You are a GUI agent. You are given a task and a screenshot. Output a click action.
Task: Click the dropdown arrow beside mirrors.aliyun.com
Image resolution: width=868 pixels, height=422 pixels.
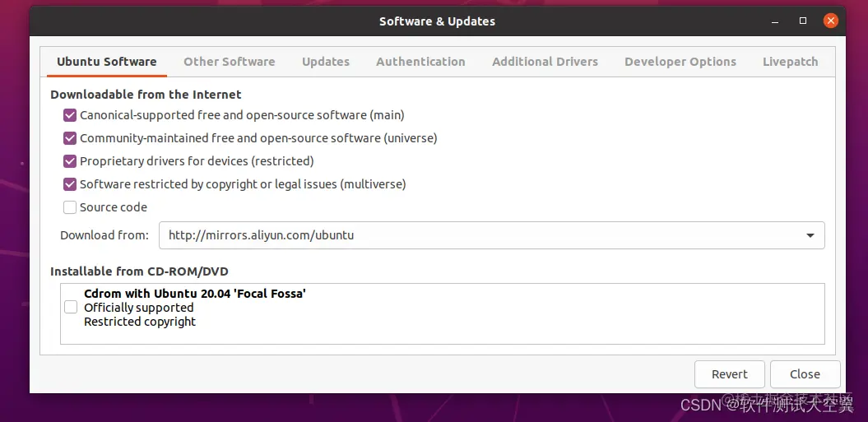810,235
